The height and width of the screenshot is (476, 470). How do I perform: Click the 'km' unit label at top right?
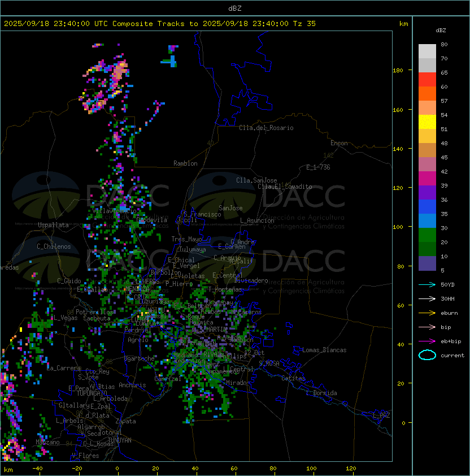[403, 24]
